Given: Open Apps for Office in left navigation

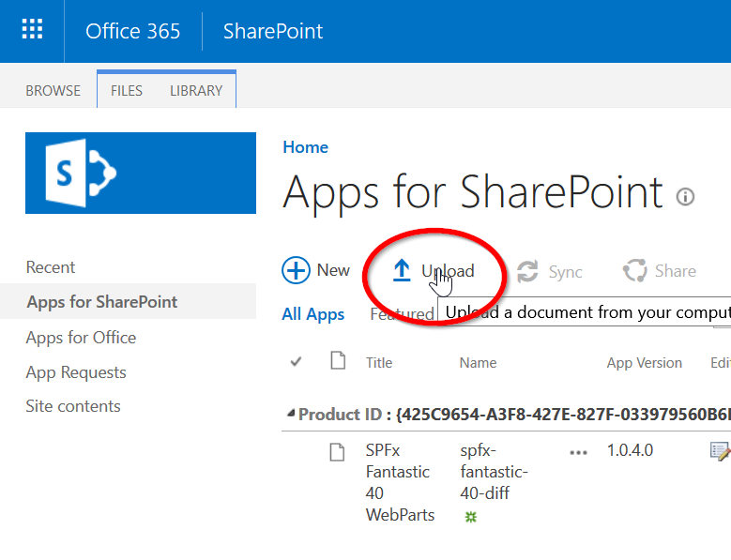Looking at the screenshot, I should tap(81, 338).
